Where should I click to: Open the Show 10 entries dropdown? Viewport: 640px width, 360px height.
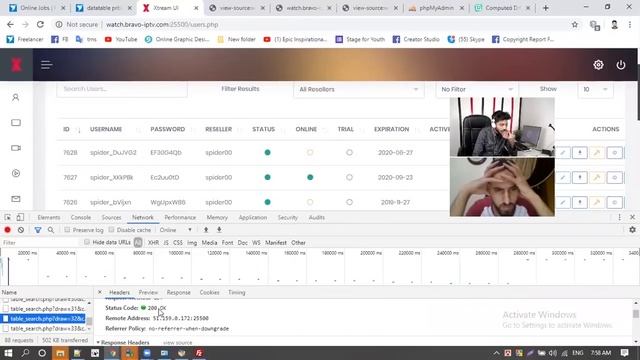tap(595, 89)
